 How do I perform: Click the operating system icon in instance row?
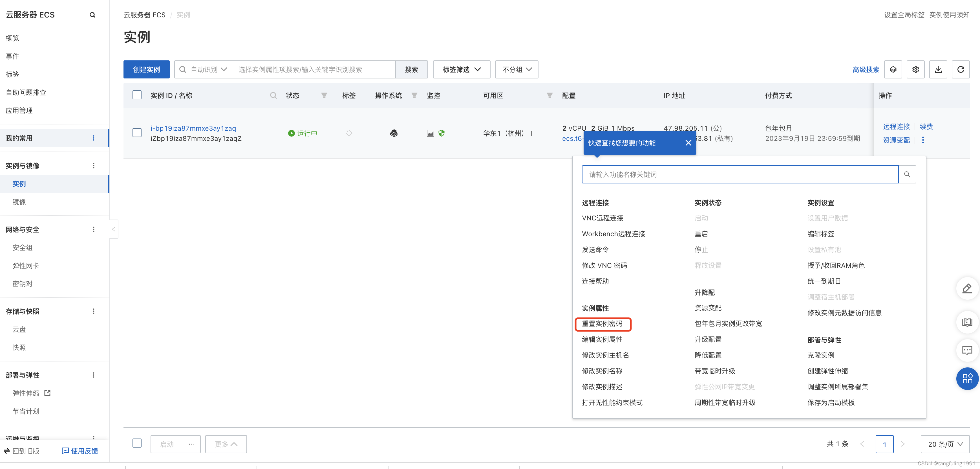tap(394, 133)
